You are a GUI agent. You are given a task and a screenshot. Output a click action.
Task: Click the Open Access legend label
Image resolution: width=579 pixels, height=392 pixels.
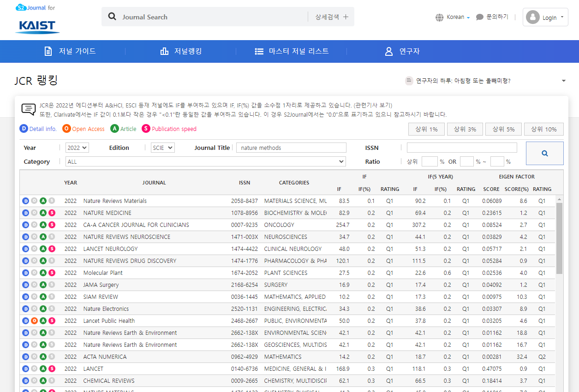point(88,129)
